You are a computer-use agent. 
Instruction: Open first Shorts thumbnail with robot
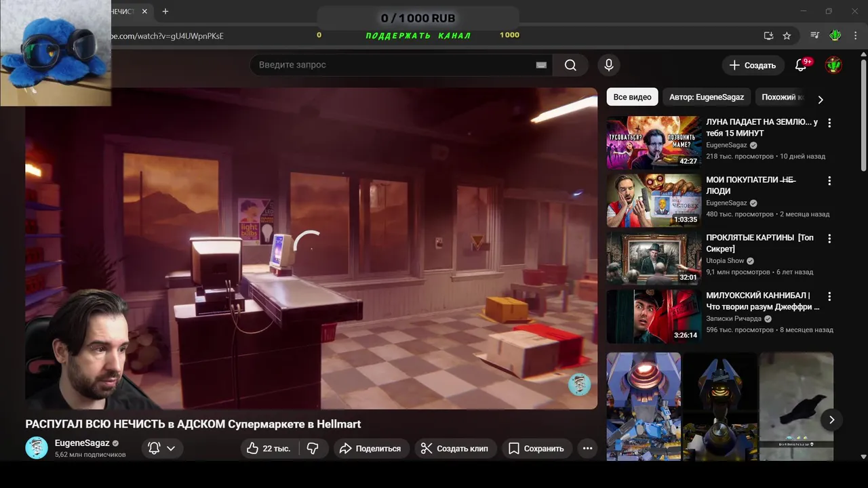[644, 407]
